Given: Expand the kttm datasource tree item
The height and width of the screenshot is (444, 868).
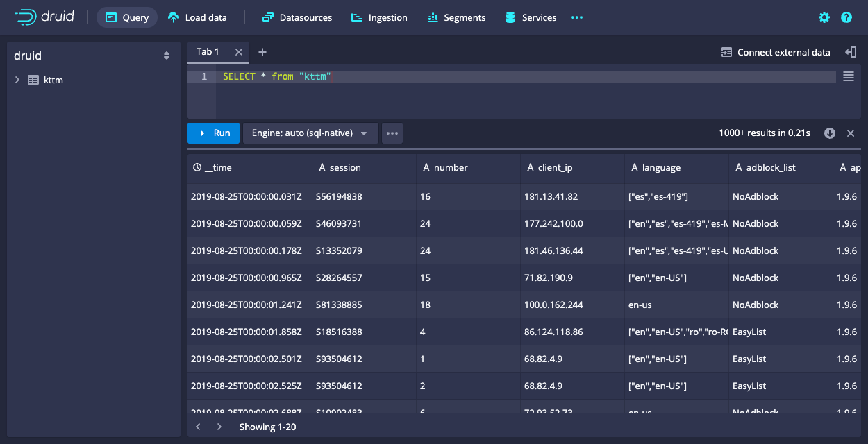Looking at the screenshot, I should (x=17, y=80).
